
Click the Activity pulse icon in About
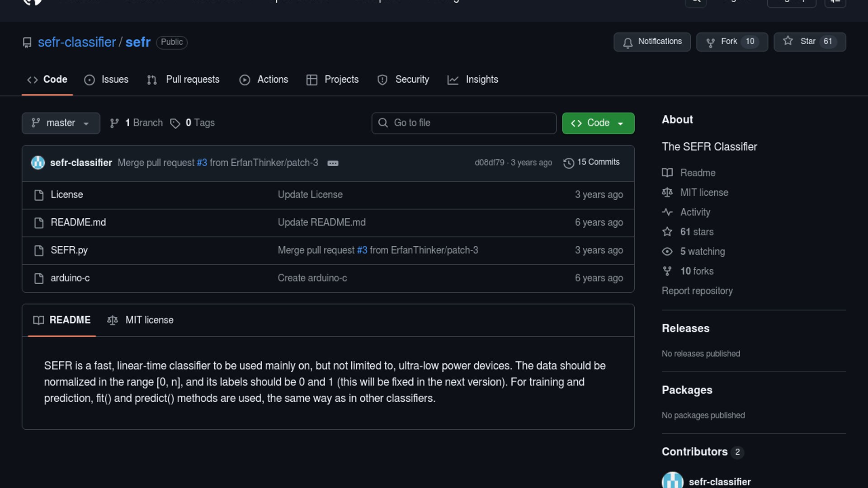point(667,212)
